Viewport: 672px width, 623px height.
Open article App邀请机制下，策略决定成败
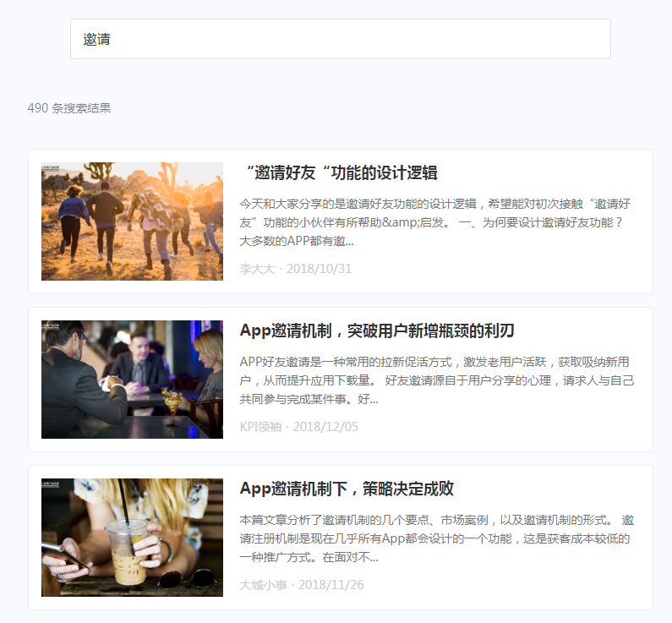[x=347, y=489]
